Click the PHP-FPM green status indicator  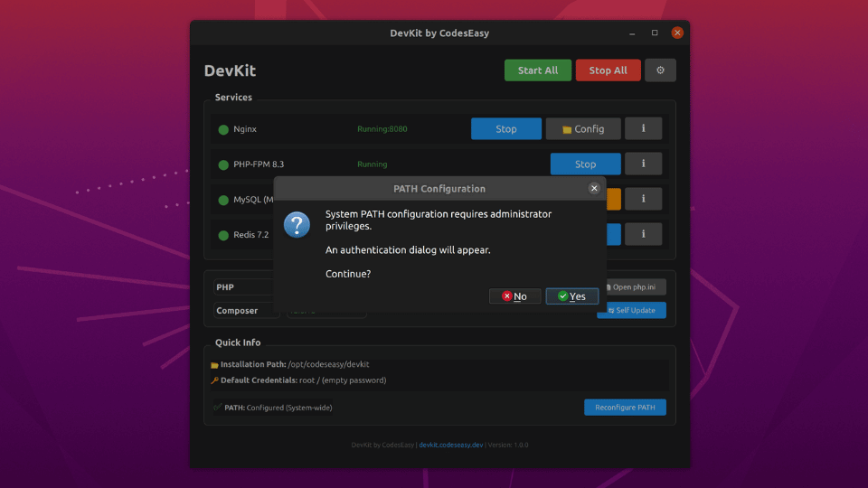click(223, 164)
